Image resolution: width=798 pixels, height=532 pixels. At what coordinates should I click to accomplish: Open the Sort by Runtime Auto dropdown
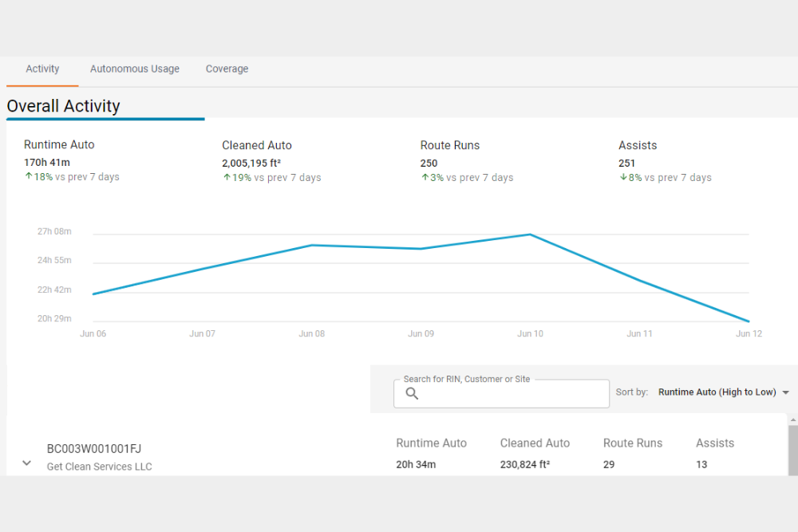point(723,392)
